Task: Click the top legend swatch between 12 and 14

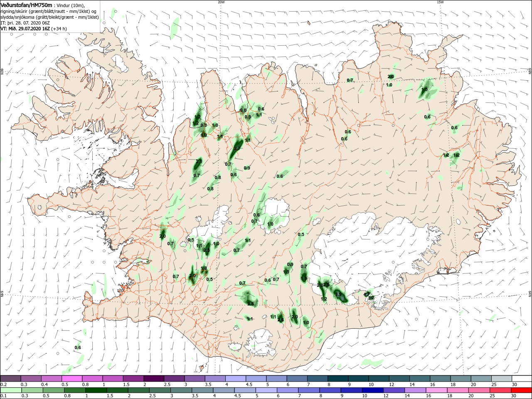Action: (x=399, y=379)
